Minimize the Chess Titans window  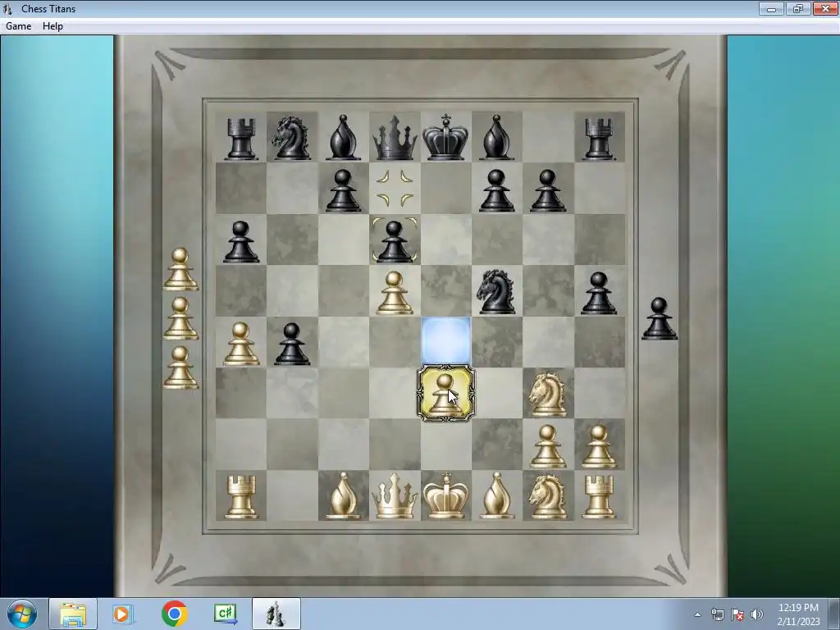click(771, 8)
